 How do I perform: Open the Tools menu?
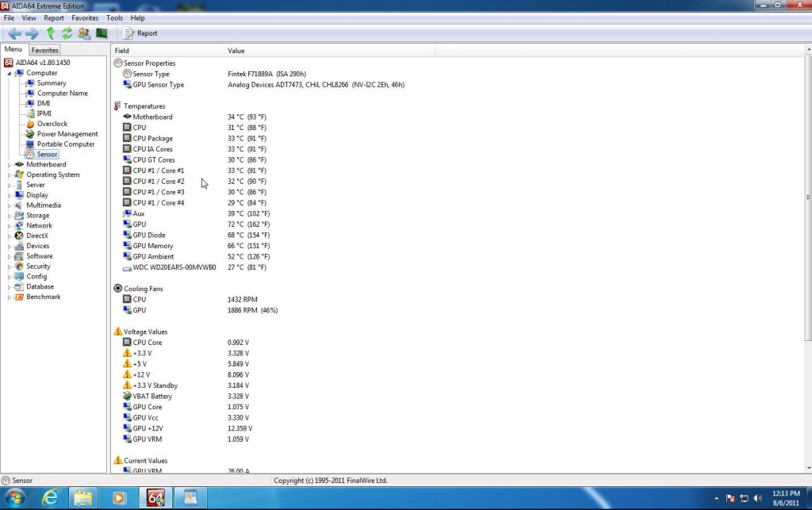[114, 17]
